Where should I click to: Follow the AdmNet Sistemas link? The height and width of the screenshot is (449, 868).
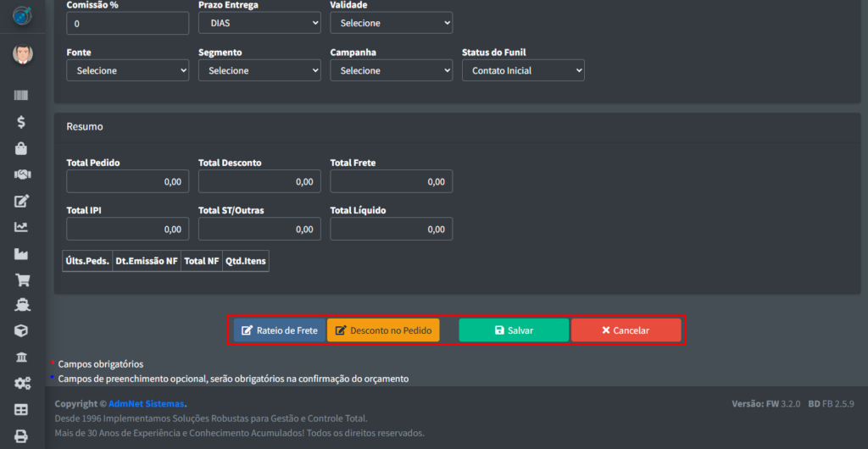[147, 404]
